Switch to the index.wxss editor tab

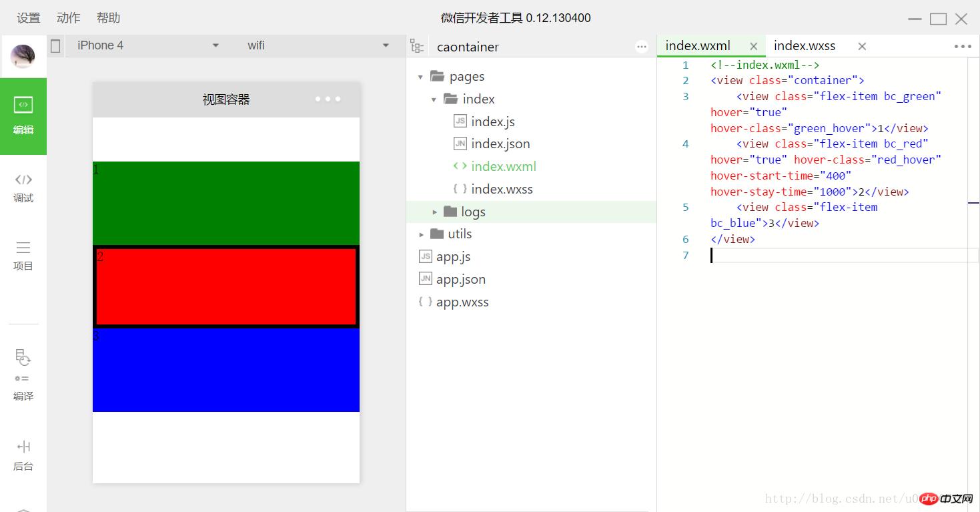click(x=805, y=46)
